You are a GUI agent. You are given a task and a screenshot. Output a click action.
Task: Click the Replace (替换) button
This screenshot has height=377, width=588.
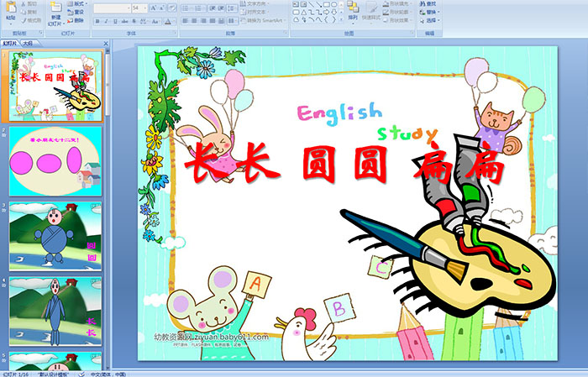tap(429, 12)
